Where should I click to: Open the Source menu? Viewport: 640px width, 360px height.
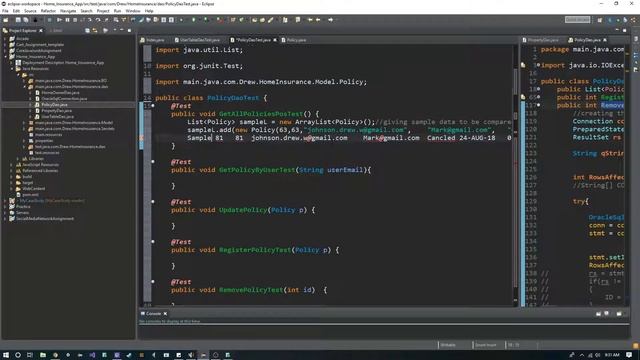click(x=30, y=11)
